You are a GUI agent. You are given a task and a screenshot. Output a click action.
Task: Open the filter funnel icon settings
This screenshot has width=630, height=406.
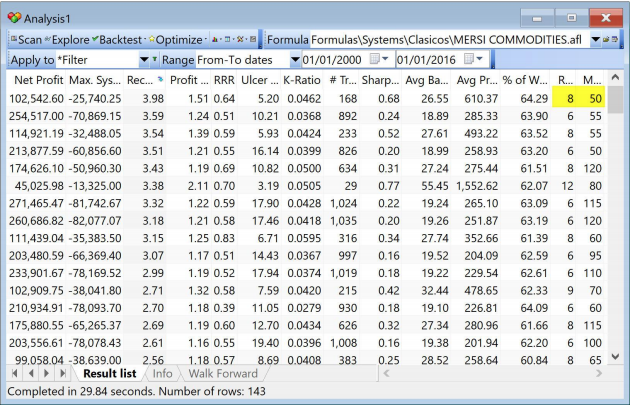tap(154, 60)
